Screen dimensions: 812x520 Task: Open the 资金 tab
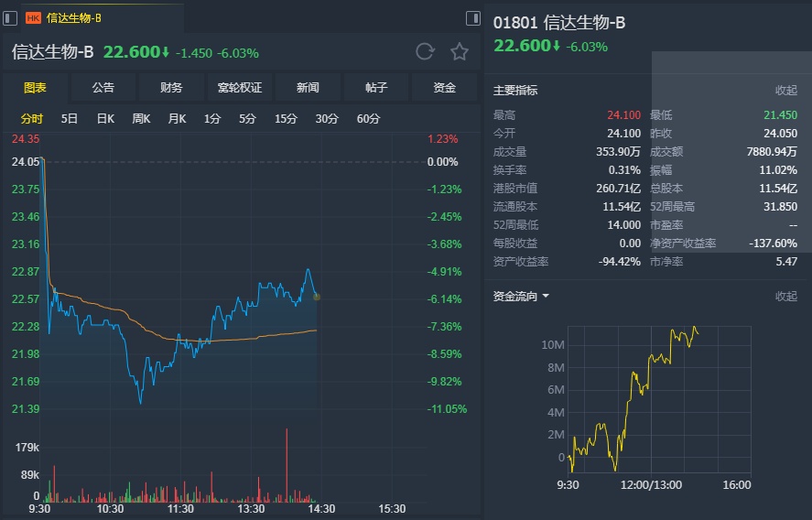(x=445, y=88)
